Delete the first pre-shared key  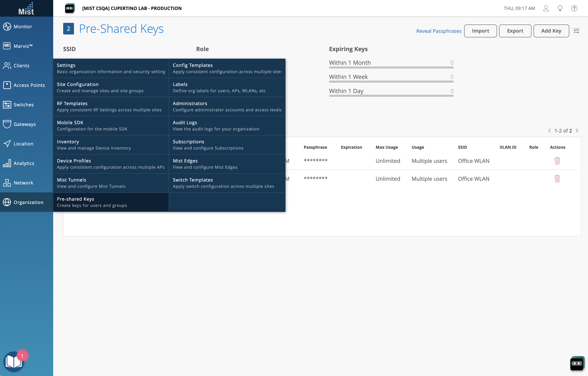click(557, 161)
